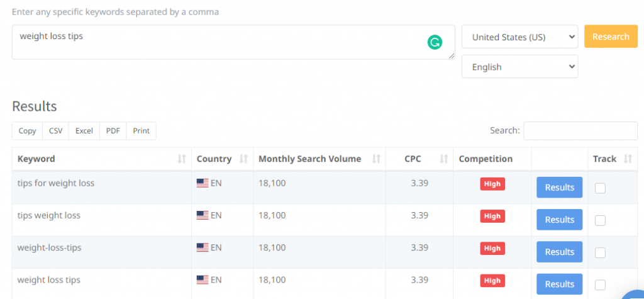Viewport: 644px width, 299px height.
Task: Sort table by Keyword column arrows
Action: pyautogui.click(x=182, y=159)
